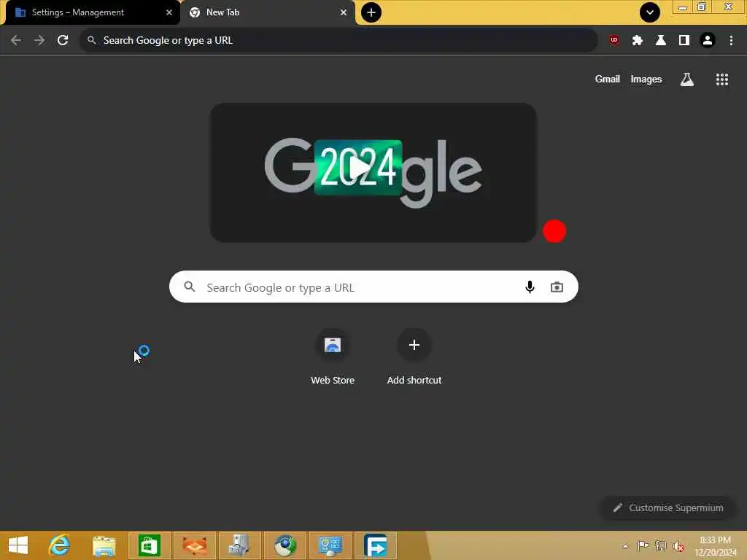The image size is (747, 560).
Task: Click the magnifier icon in search box
Action: [190, 287]
